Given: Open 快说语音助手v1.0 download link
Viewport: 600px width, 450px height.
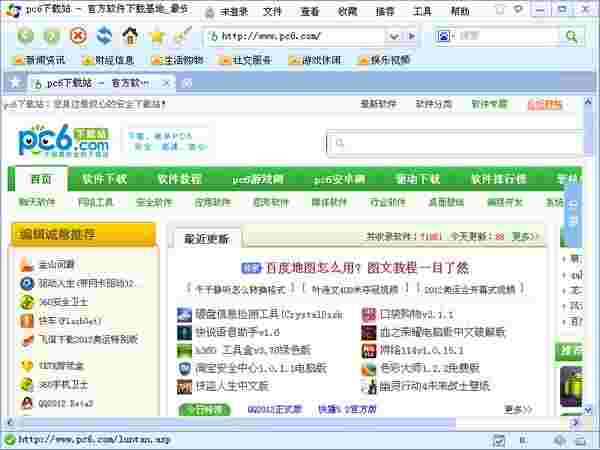Looking at the screenshot, I should [238, 332].
